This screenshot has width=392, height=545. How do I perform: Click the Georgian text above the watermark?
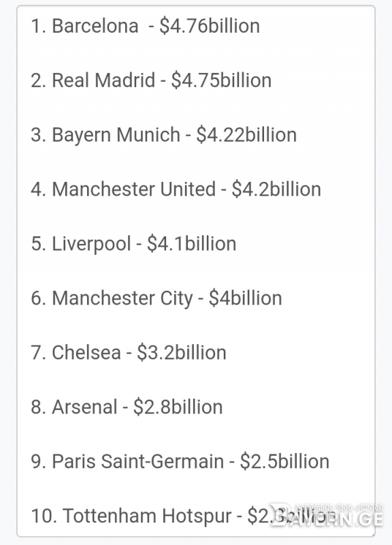click(339, 507)
